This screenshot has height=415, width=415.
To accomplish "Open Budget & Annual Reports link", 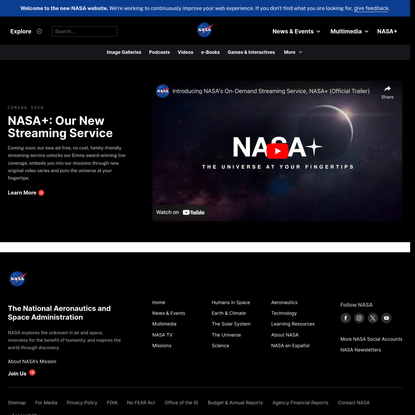I will pos(235,403).
